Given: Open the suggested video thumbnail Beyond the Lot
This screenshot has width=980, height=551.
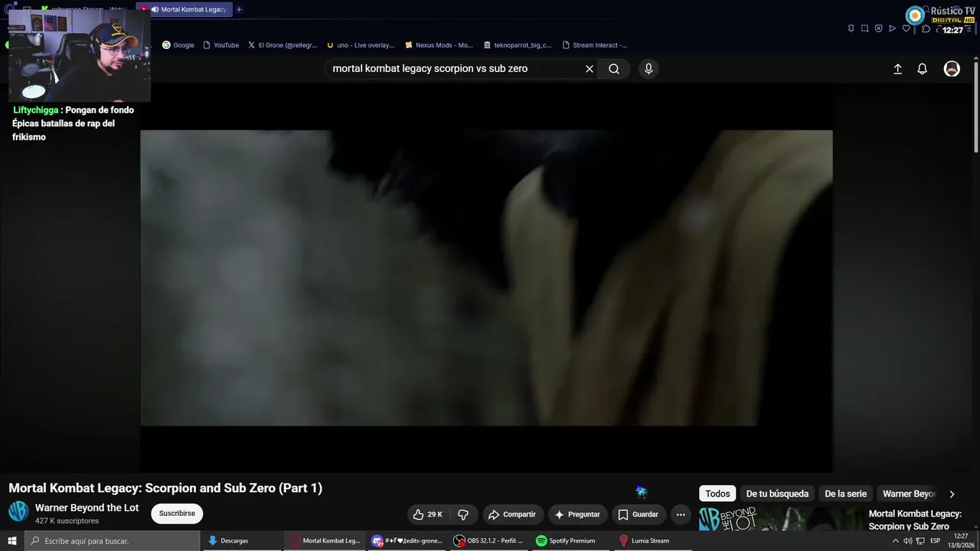Looking at the screenshot, I should click(779, 518).
